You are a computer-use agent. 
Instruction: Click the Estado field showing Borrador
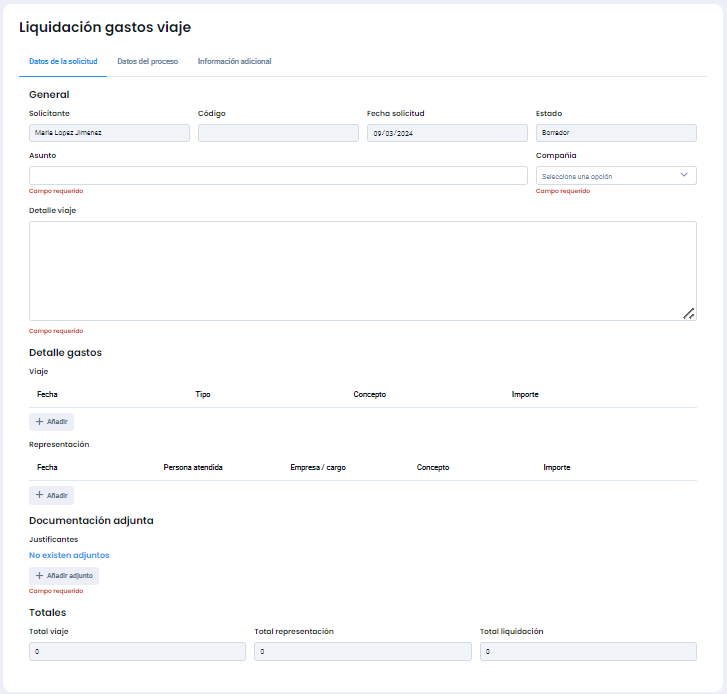(616, 133)
